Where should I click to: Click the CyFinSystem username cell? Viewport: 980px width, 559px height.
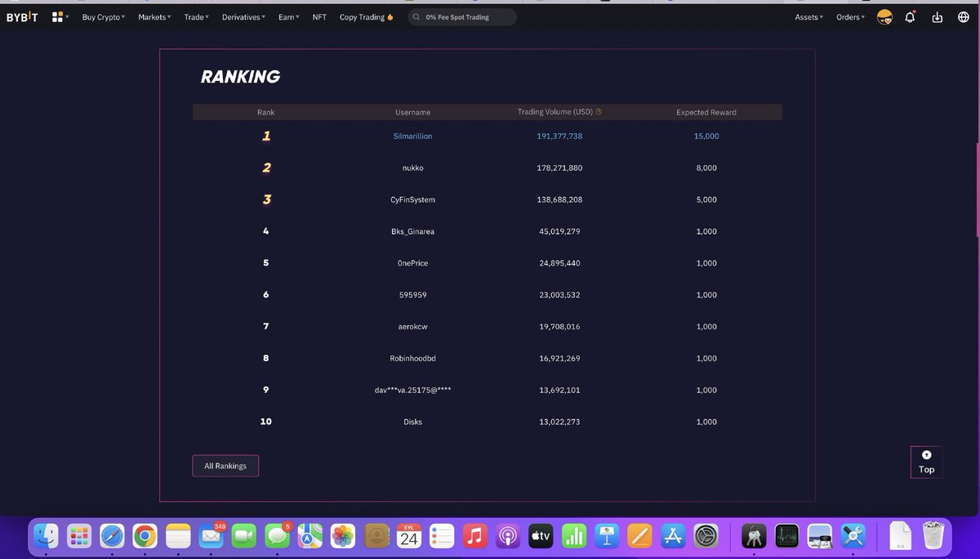click(x=412, y=200)
